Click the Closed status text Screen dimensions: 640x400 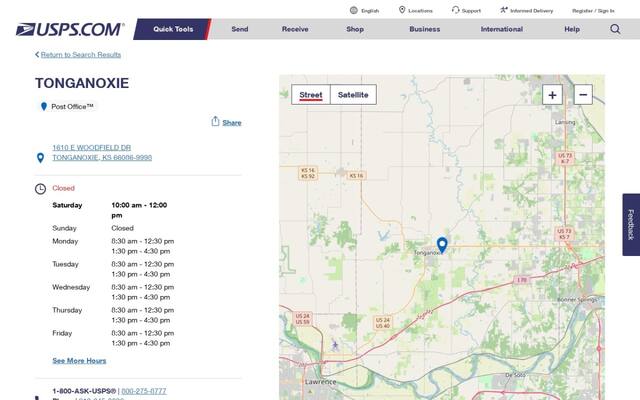[63, 188]
